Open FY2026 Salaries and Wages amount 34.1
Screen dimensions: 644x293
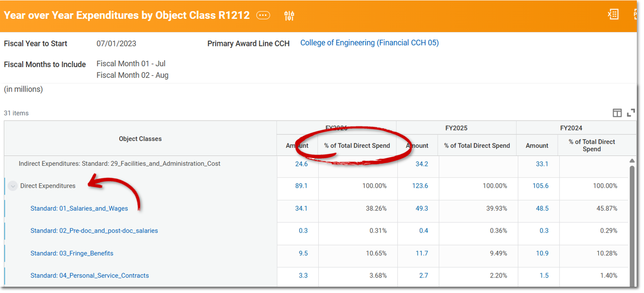point(301,208)
